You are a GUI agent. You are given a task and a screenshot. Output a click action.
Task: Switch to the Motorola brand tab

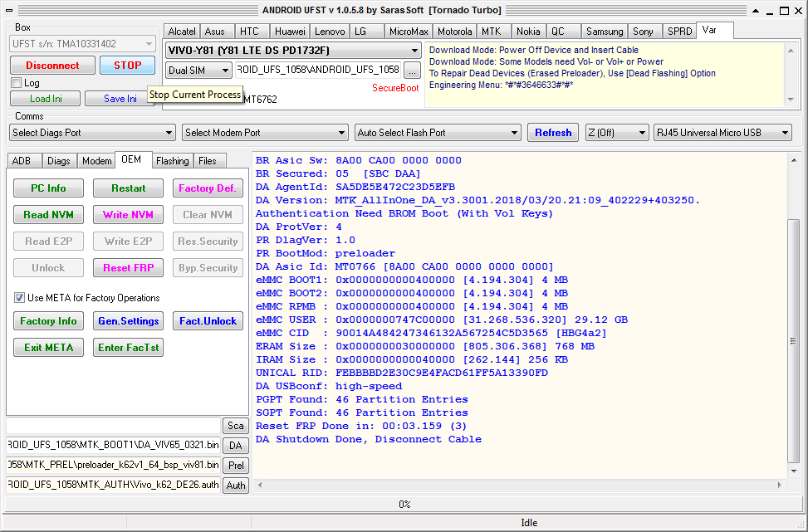pyautogui.click(x=454, y=32)
